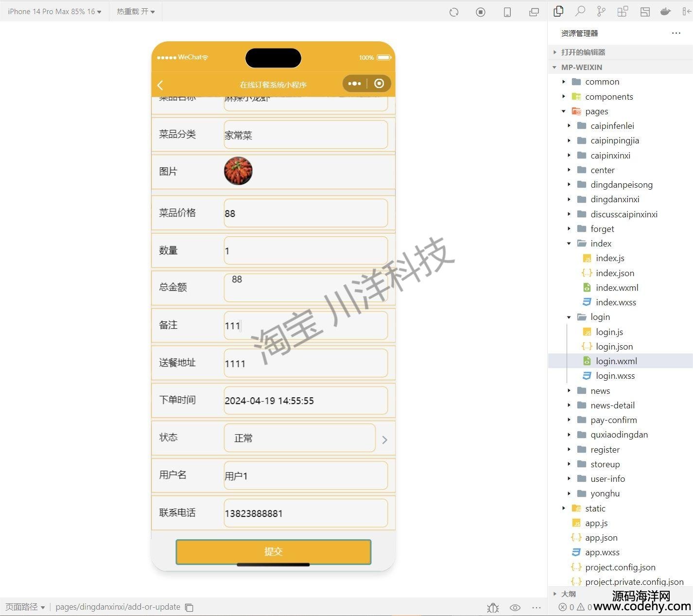Close mini program with capsule circle button
The height and width of the screenshot is (616, 693).
pyautogui.click(x=379, y=84)
